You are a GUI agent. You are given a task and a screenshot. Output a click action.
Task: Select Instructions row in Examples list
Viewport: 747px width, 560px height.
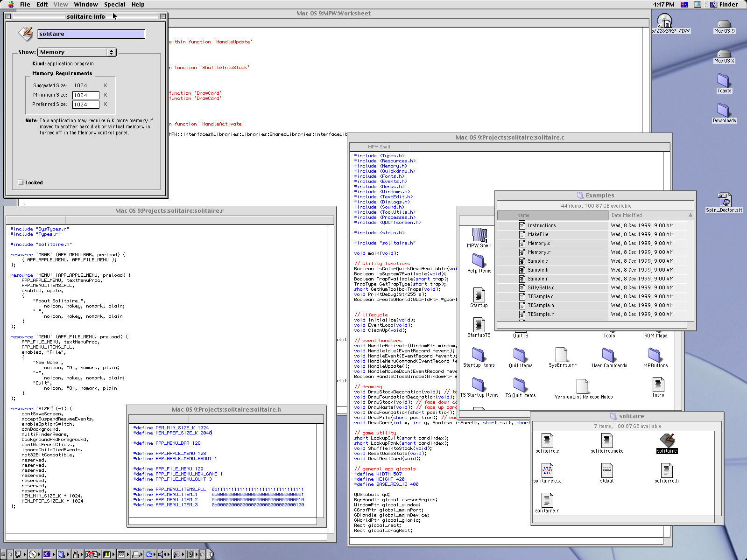[592, 225]
